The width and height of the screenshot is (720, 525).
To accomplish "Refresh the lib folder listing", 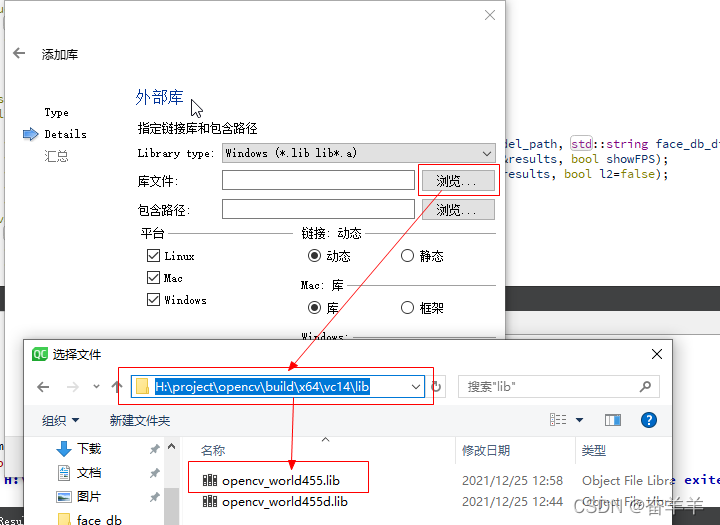I will pyautogui.click(x=437, y=387).
